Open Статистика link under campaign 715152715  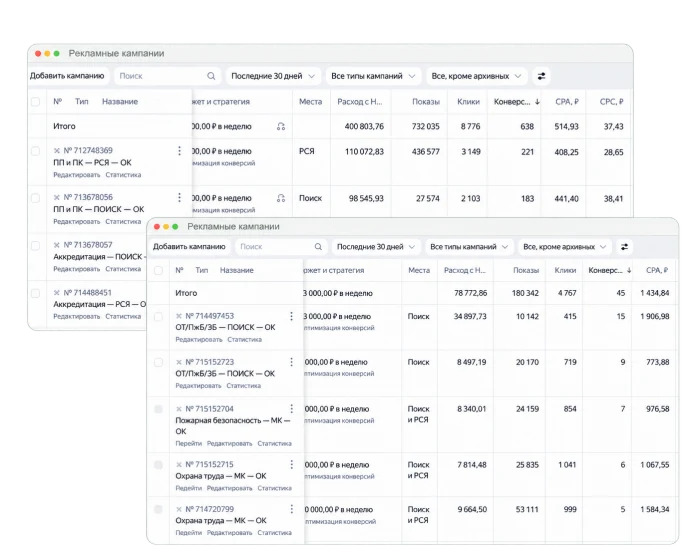[275, 488]
